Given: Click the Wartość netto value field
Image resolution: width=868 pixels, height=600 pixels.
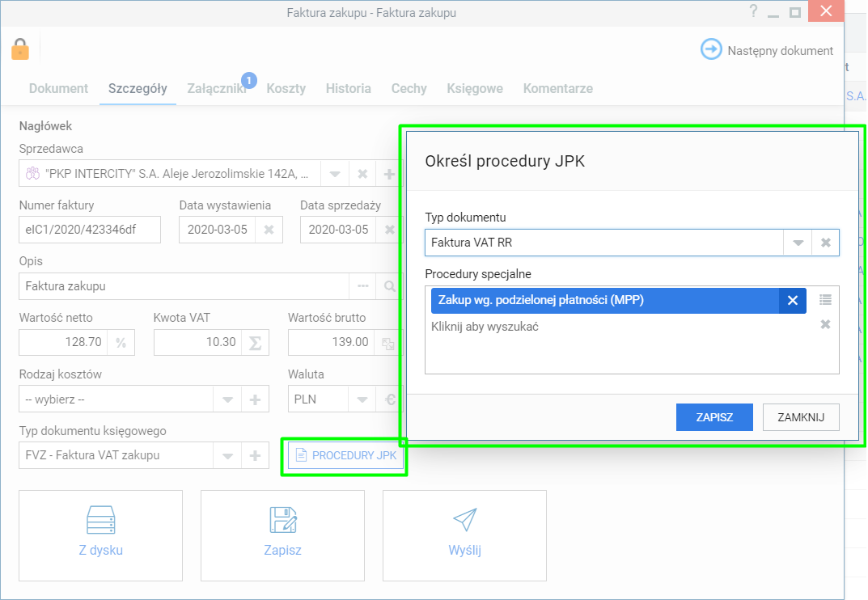Looking at the screenshot, I should tap(64, 343).
